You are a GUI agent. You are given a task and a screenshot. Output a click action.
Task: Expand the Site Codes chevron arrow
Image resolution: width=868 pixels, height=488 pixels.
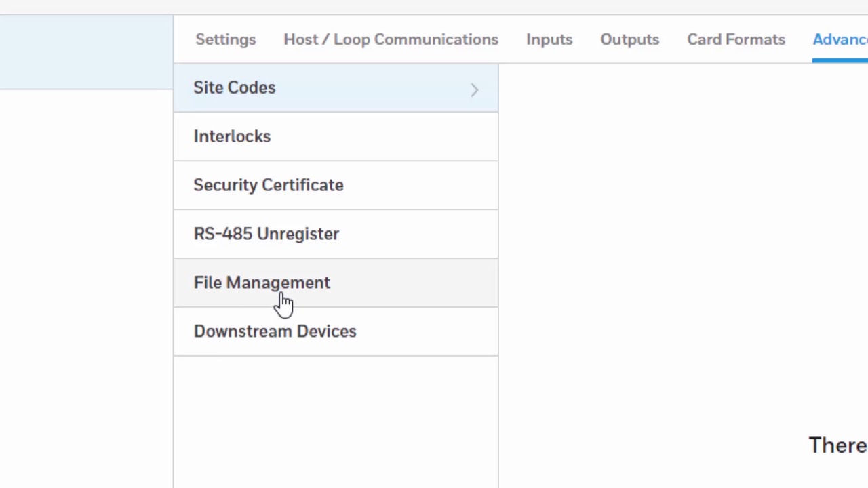475,89
